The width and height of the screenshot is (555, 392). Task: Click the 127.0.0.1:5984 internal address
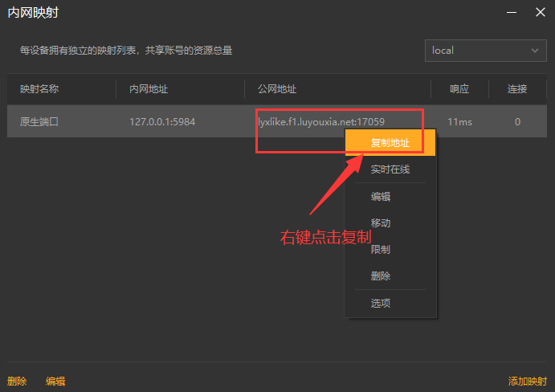click(x=162, y=122)
